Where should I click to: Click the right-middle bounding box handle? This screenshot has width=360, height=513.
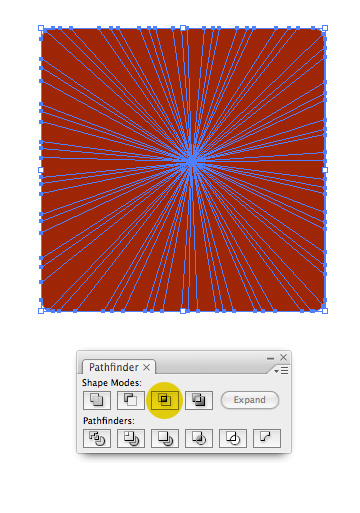[325, 170]
